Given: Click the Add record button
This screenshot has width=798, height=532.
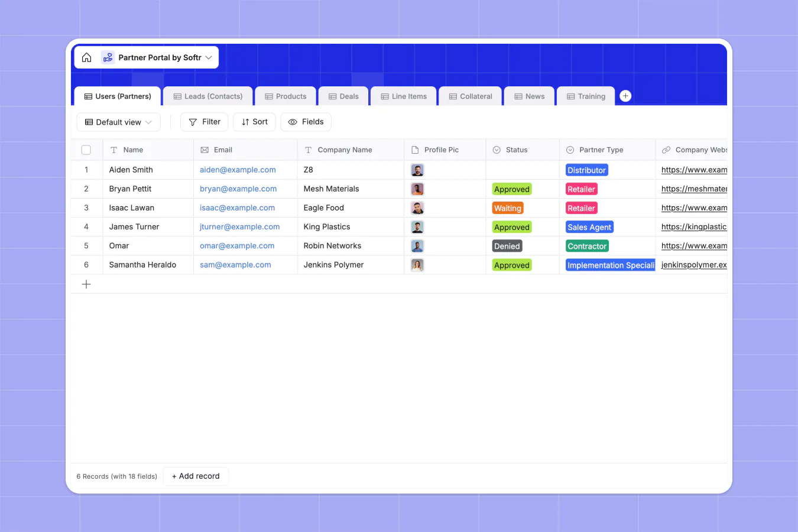Looking at the screenshot, I should click(195, 476).
